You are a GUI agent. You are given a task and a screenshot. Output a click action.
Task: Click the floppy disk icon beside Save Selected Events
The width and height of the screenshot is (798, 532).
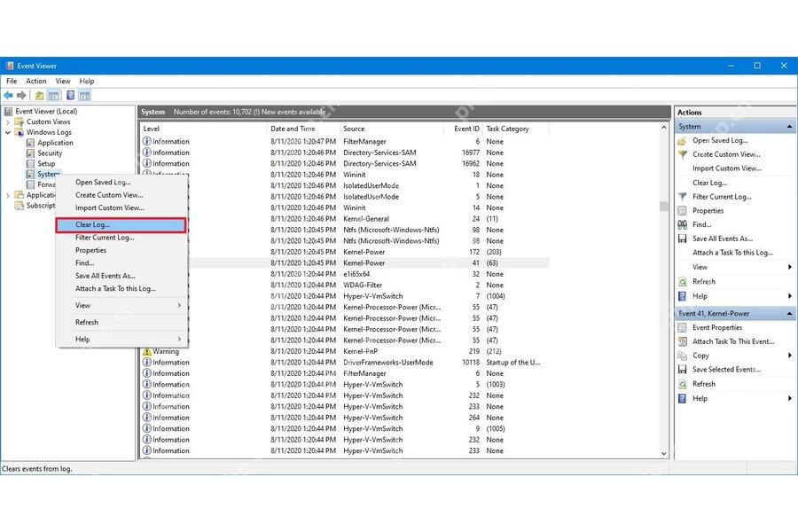683,370
